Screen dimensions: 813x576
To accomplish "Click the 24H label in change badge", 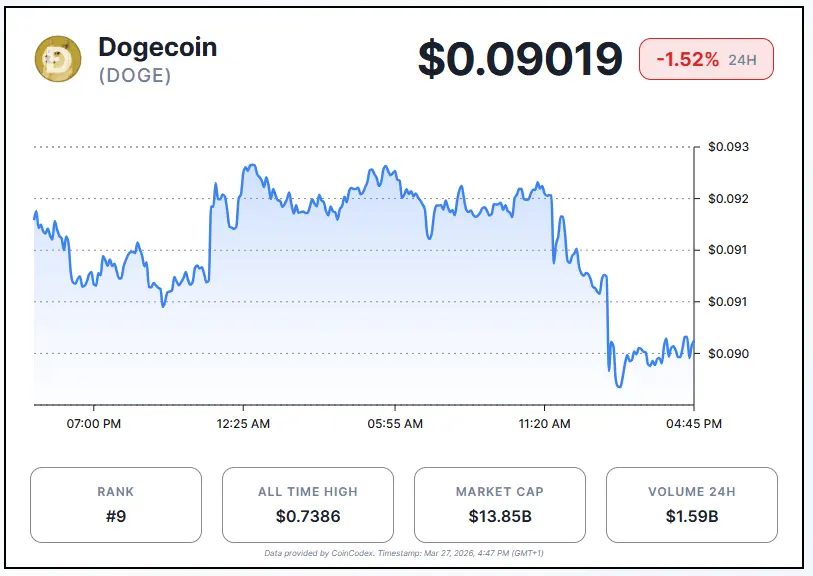I will pyautogui.click(x=743, y=60).
